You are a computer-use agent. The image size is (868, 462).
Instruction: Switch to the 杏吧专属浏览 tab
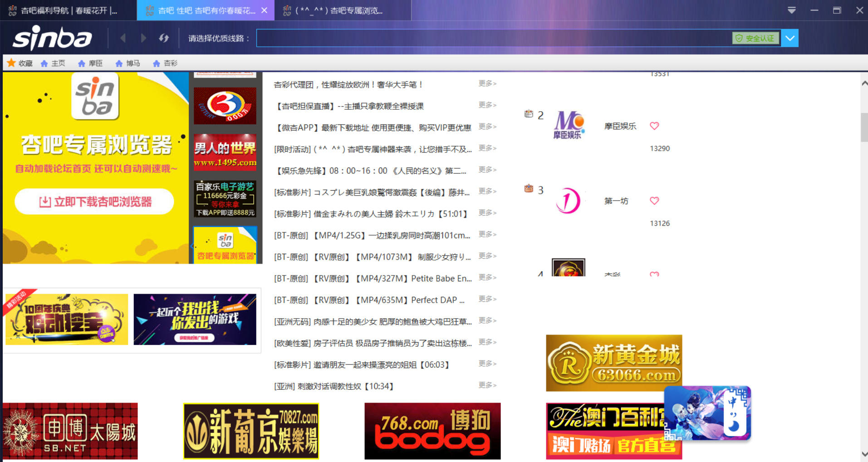[x=343, y=10]
